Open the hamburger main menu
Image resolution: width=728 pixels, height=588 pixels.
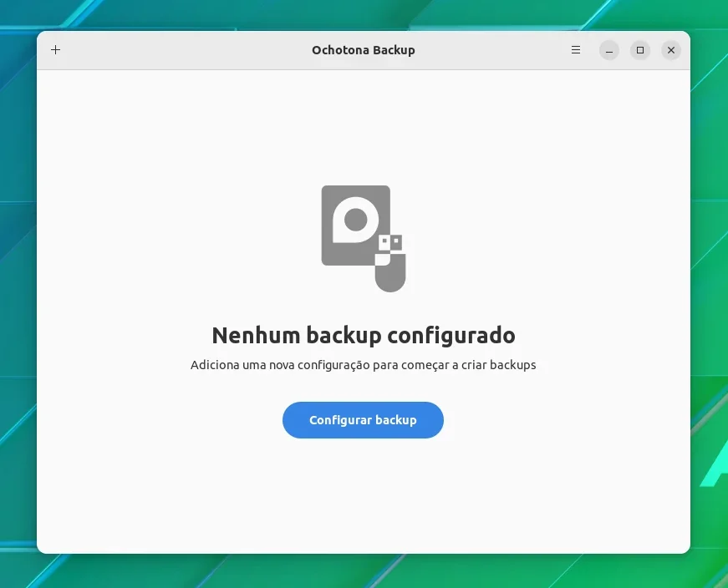click(x=576, y=49)
